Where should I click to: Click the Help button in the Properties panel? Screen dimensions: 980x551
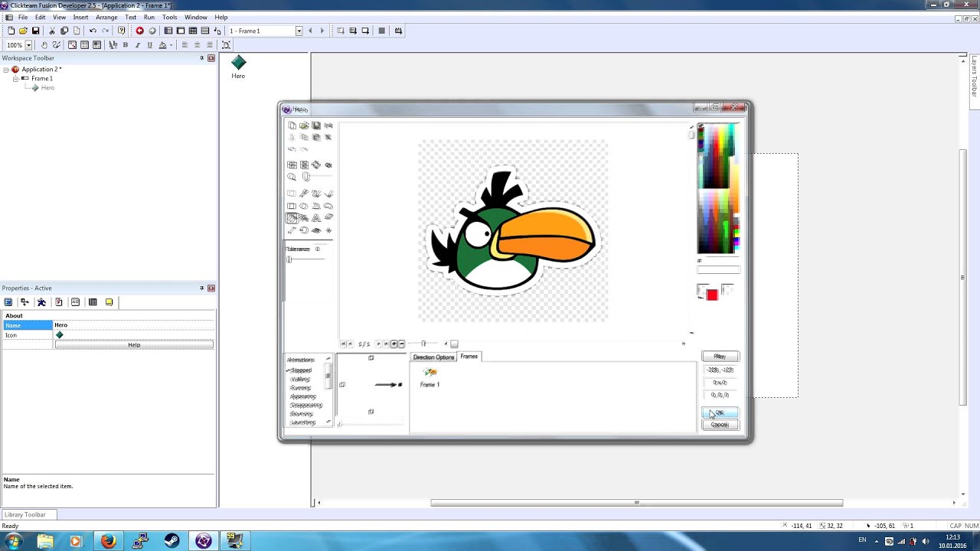pyautogui.click(x=134, y=345)
